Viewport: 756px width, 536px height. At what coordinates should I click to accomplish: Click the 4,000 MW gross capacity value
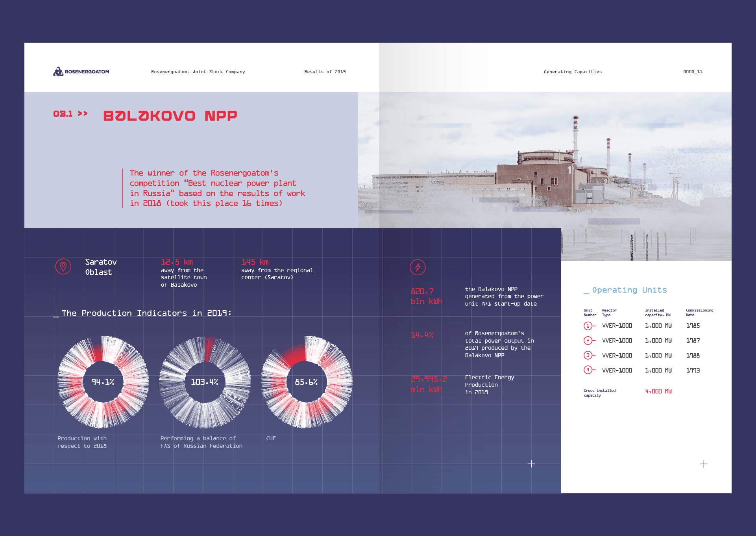click(x=658, y=391)
